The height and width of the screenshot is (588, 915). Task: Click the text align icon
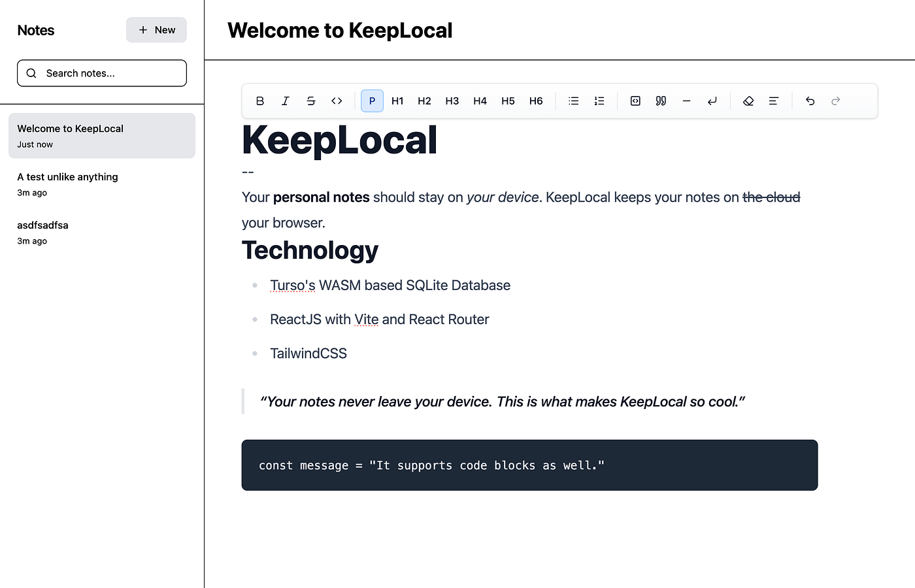click(774, 101)
